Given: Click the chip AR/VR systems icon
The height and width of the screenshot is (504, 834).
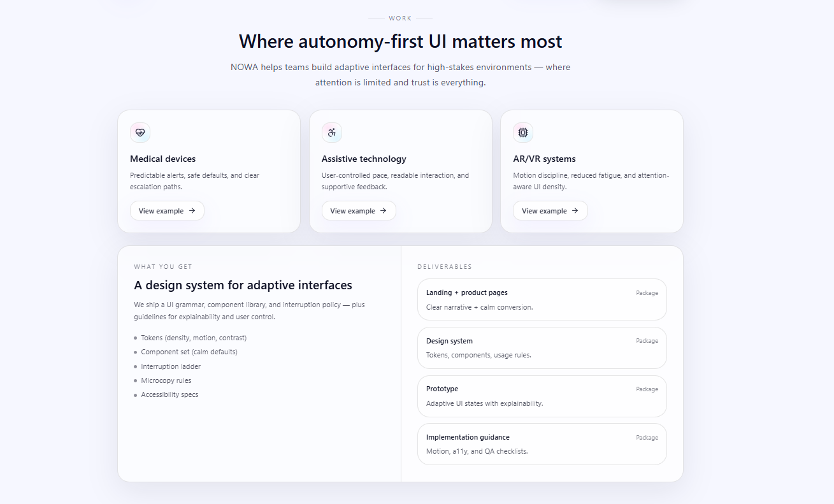Looking at the screenshot, I should point(523,133).
